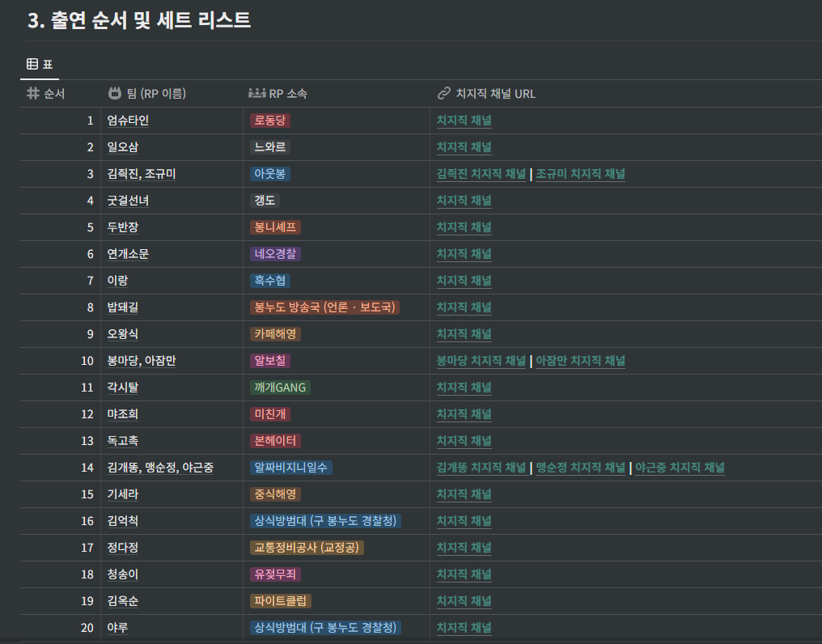Click the RP 소속 column header label

[x=288, y=94]
